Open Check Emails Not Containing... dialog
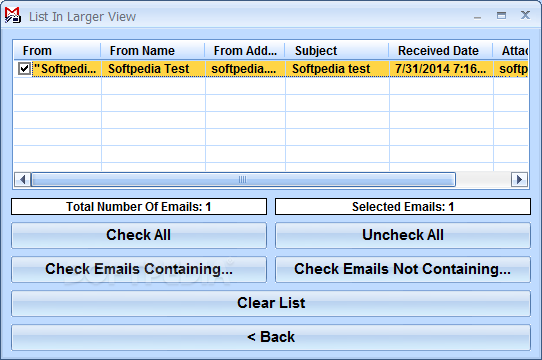 pyautogui.click(x=403, y=269)
